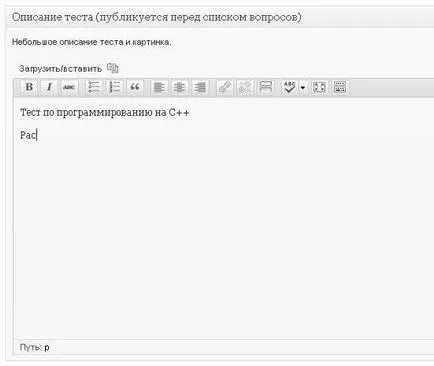Apply strikethrough formatting (ABC icon)
This screenshot has width=434, height=366.
[69, 87]
